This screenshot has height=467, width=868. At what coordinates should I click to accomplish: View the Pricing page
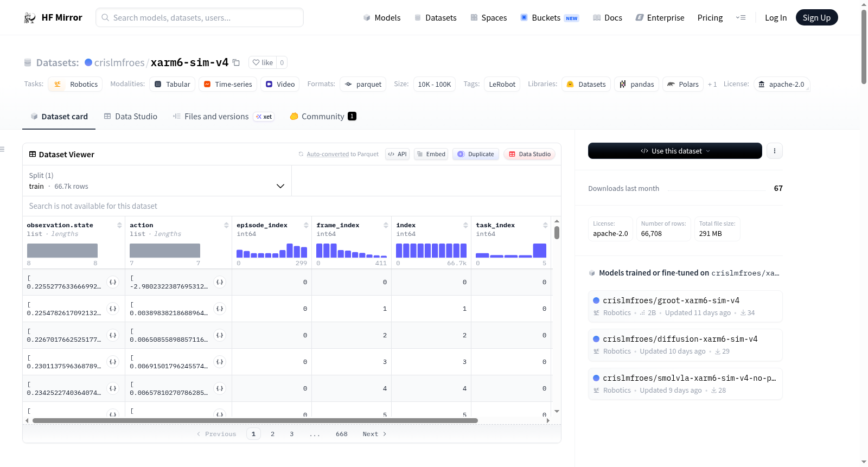click(x=710, y=17)
